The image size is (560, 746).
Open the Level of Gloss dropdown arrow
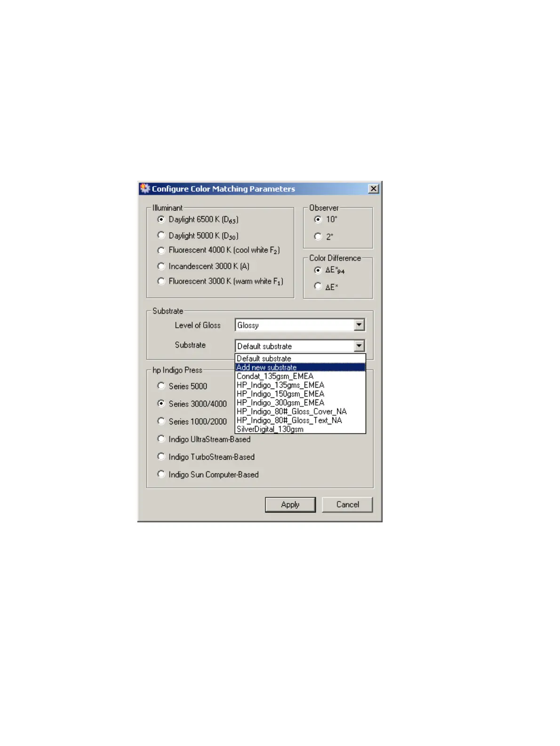coord(359,324)
